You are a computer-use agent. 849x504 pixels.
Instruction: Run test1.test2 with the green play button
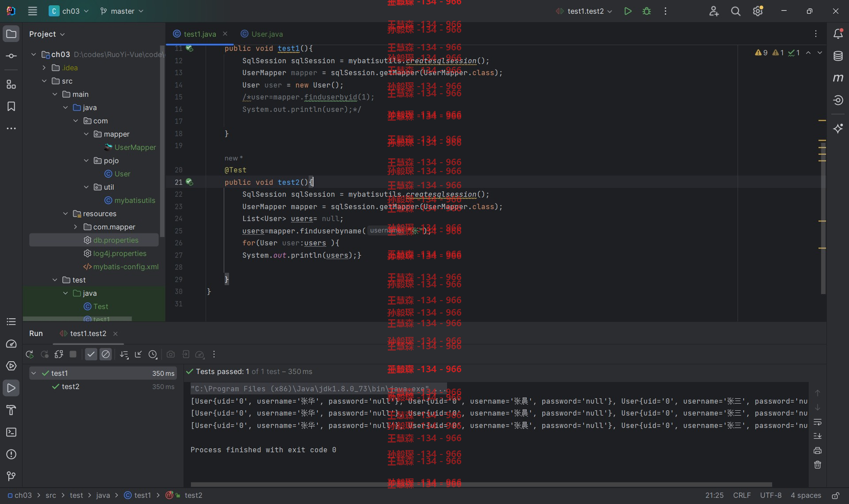tap(627, 11)
